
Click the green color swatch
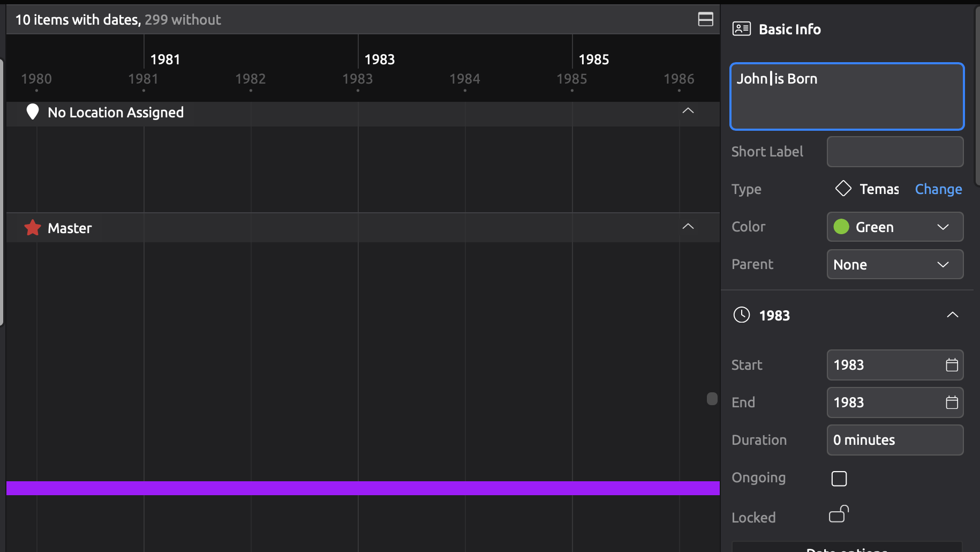841,227
